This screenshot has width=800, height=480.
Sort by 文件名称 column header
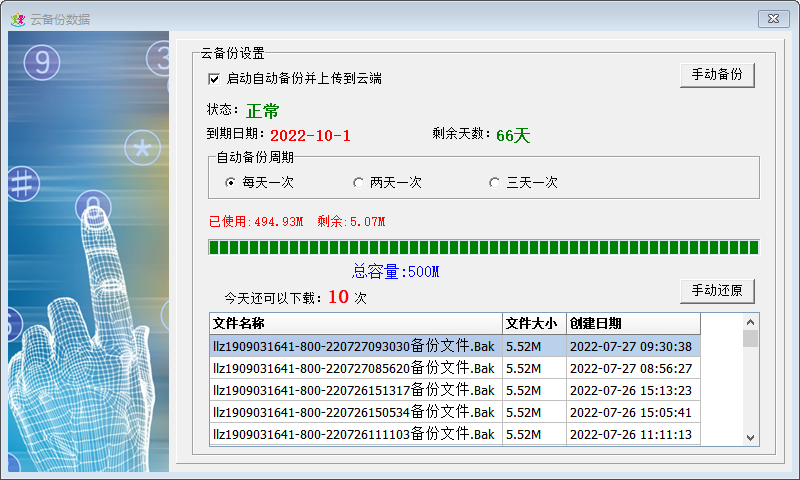[356, 323]
